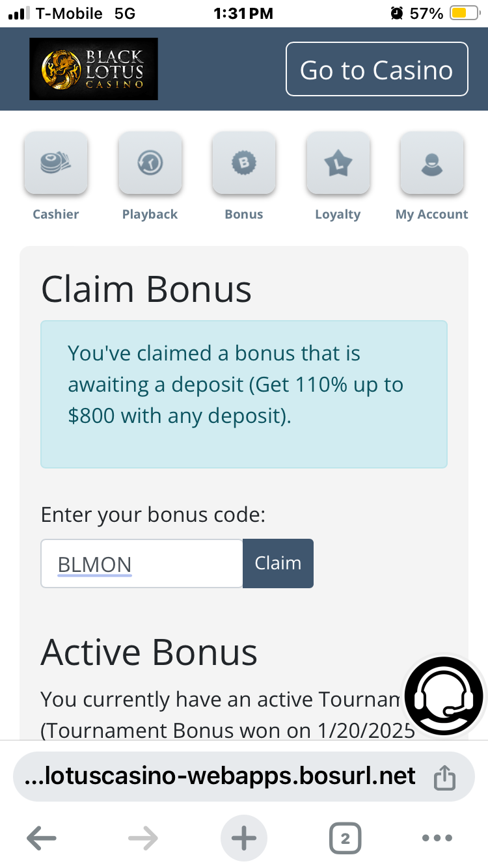488x868 pixels.
Task: Open the tab switcher showing 2 tabs
Action: tap(345, 839)
